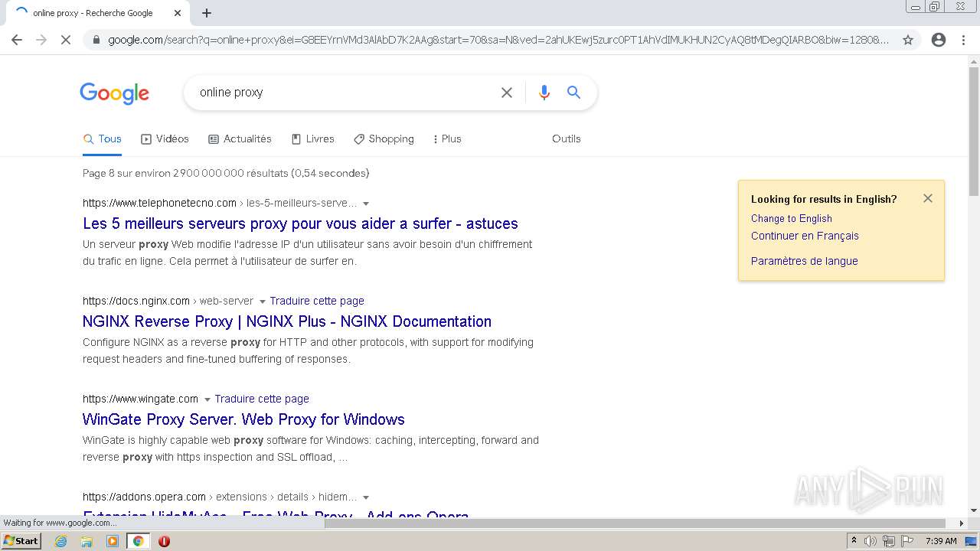Screen dimensions: 980x551
Task: Open the Windows Start menu
Action: tap(21, 541)
